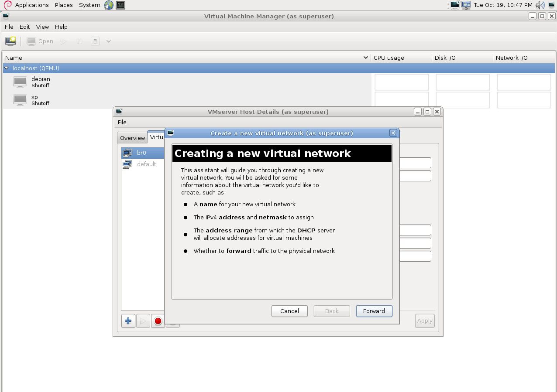Select the xp virtual machine row
557x392 pixels.
point(40,100)
